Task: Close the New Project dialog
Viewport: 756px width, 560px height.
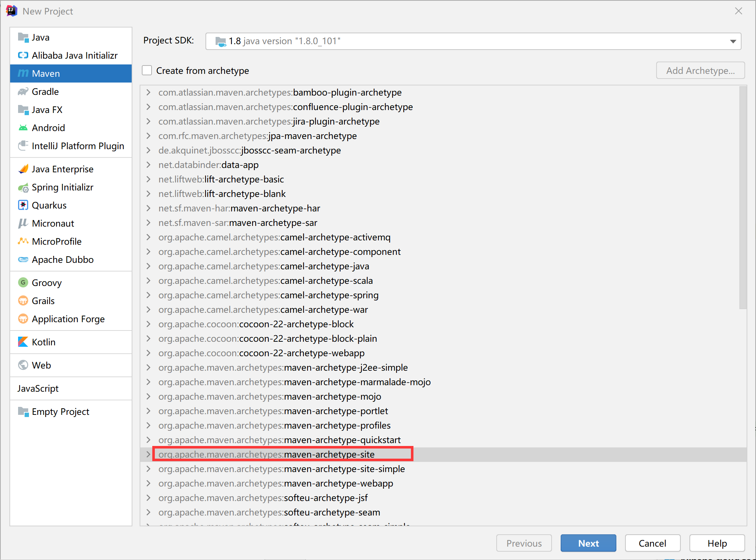Action: click(739, 11)
